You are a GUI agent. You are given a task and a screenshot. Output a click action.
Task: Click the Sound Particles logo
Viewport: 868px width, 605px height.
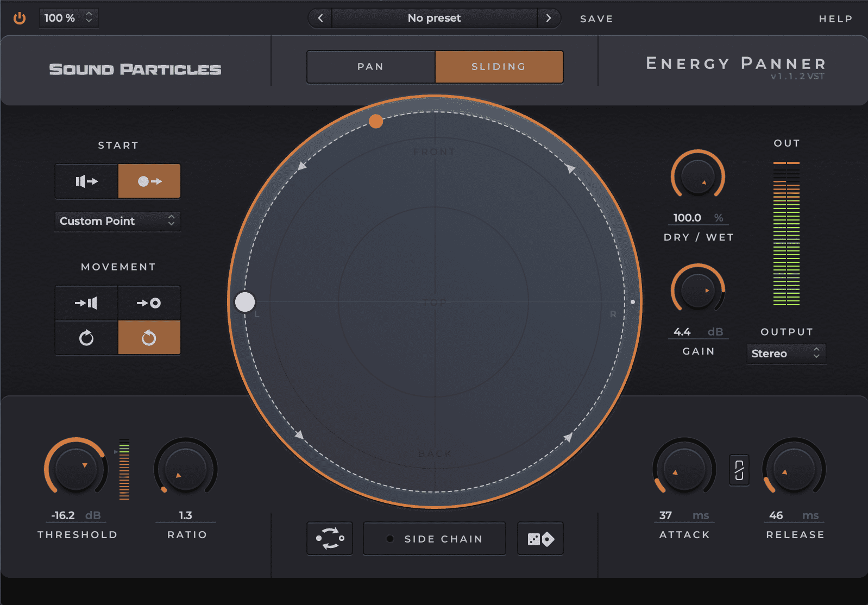[135, 70]
